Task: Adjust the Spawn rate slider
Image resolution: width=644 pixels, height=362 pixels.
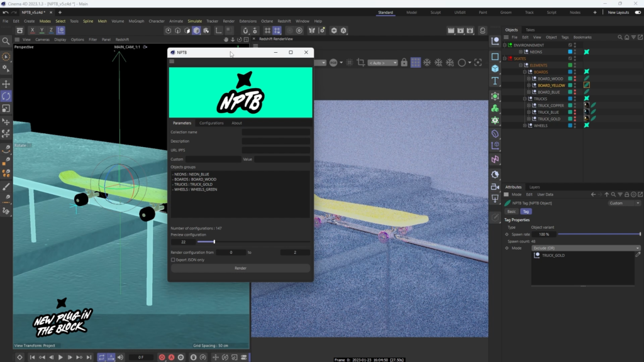Action: [x=599, y=234]
